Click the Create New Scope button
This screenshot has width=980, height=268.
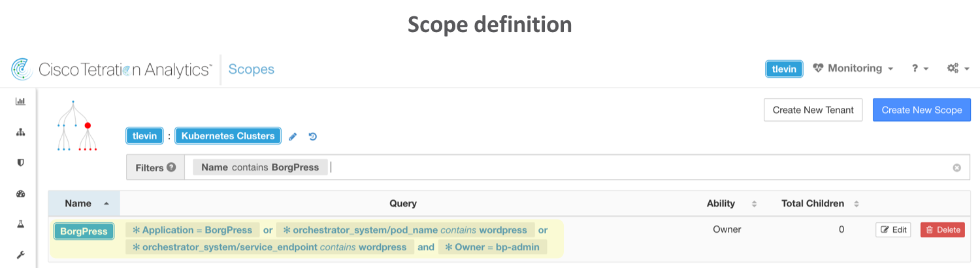point(921,110)
